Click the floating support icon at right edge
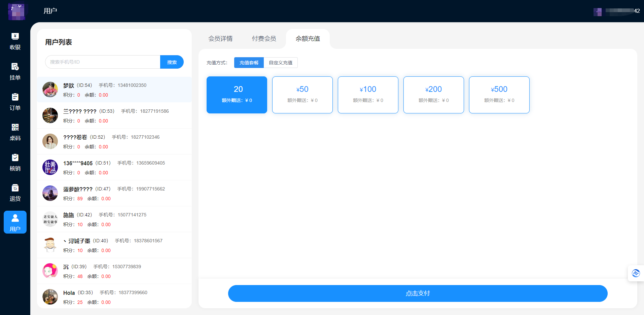This screenshot has height=315, width=644. click(636, 273)
